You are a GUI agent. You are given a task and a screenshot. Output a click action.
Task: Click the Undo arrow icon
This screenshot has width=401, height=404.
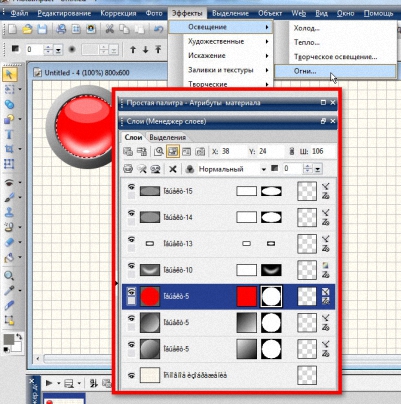(159, 29)
